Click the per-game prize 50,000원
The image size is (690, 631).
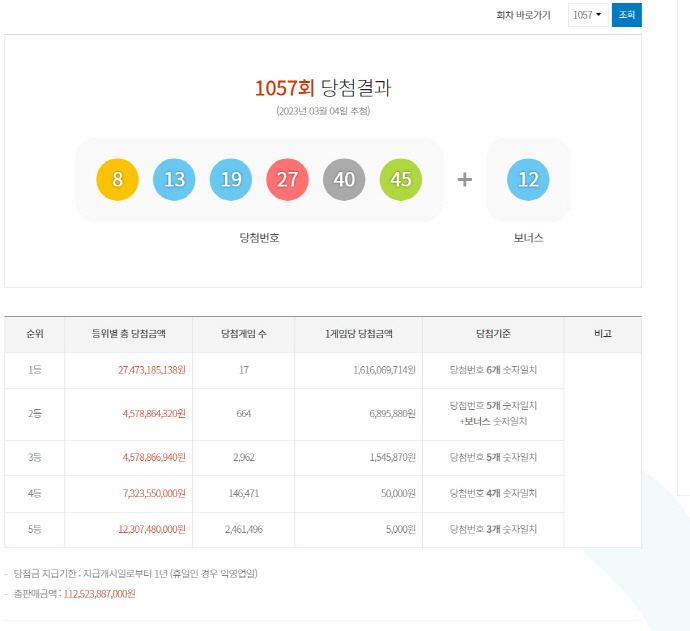(398, 494)
